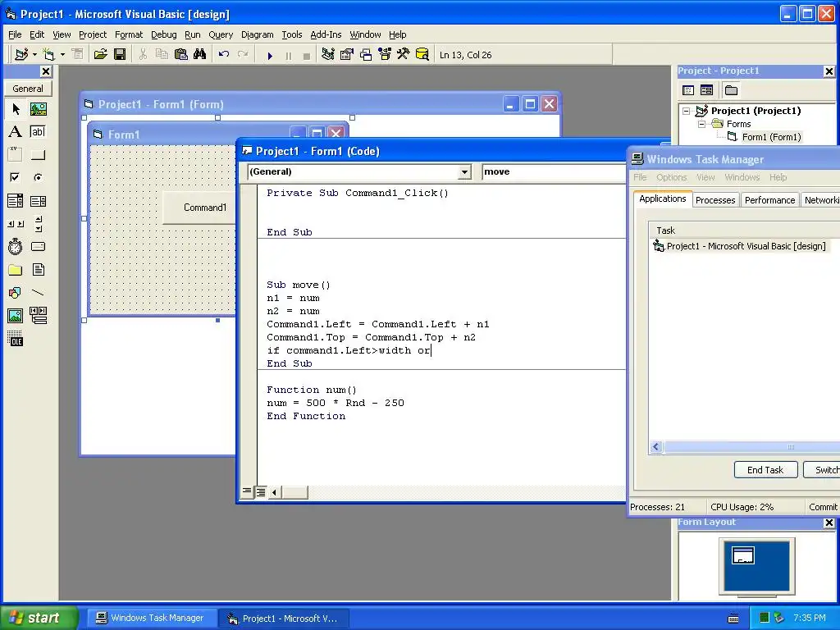Click the Paste toolbar icon
This screenshot has height=630, width=840.
181,55
